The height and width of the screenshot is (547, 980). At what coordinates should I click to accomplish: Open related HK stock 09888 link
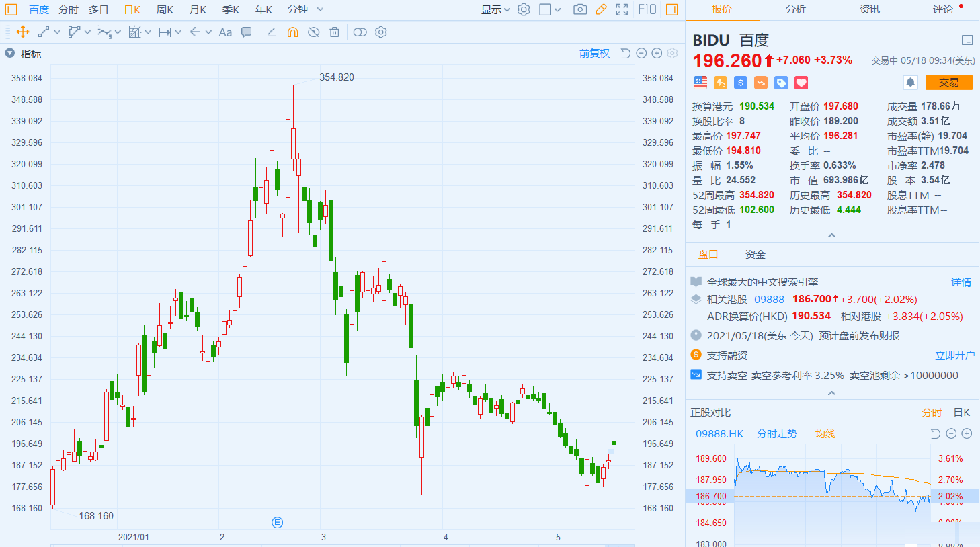tap(769, 300)
